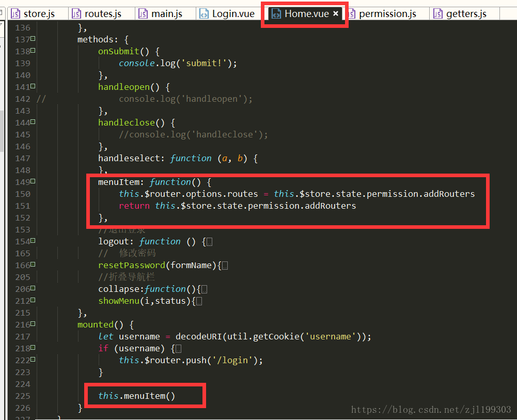Switch to the store.js tab

click(x=33, y=14)
